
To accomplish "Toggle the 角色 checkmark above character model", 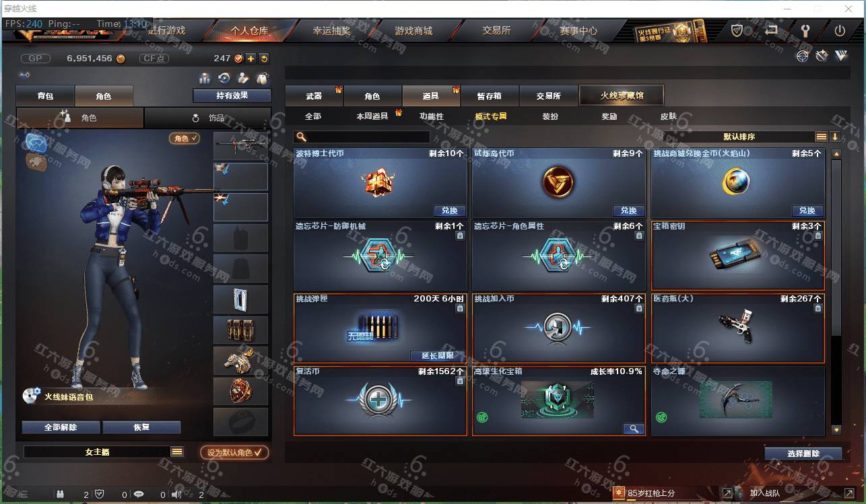I will tap(185, 138).
